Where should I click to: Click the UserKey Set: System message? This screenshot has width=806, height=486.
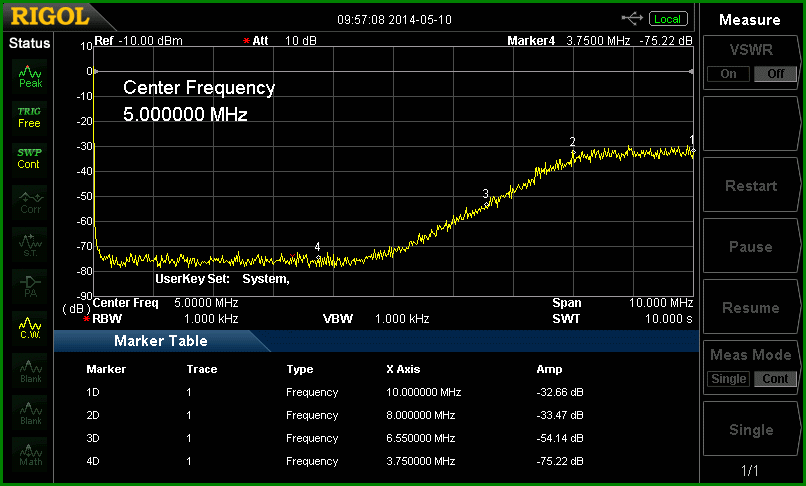[223, 279]
